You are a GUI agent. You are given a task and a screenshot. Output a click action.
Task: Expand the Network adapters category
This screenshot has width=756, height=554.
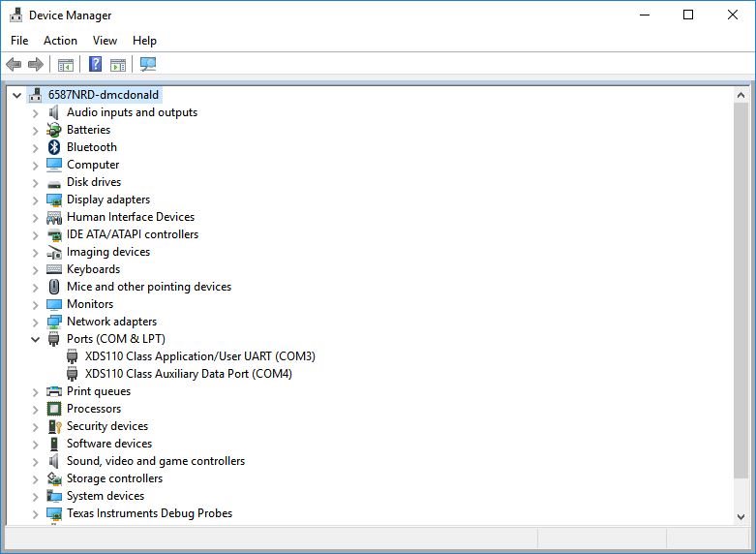point(35,322)
